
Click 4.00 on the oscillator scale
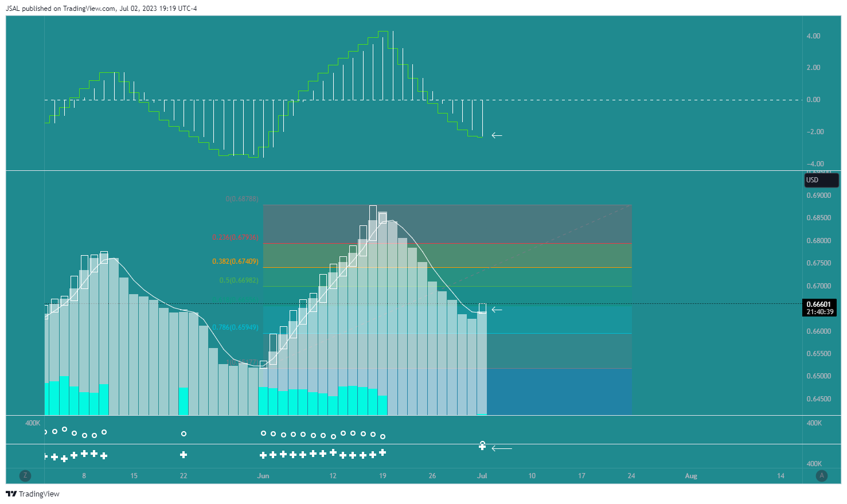tap(813, 36)
